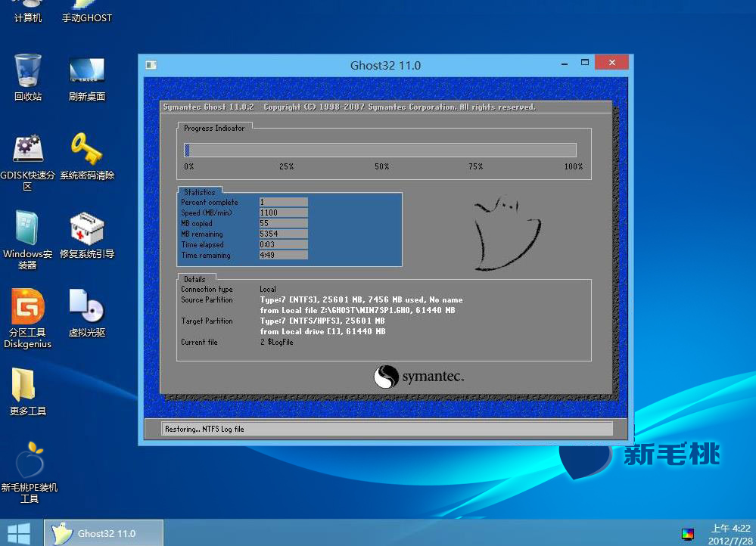Click the Time elapsed value 0:03
Viewport: 756px width, 546px height.
(284, 244)
